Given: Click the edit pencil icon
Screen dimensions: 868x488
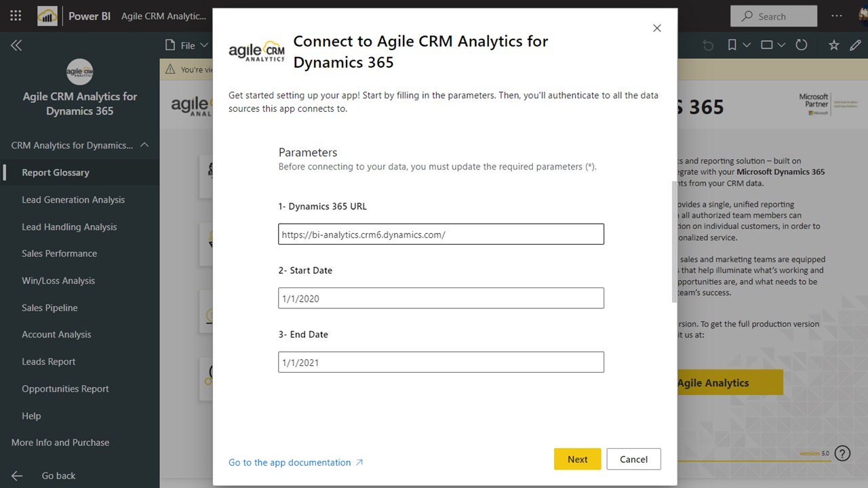Looking at the screenshot, I should tap(854, 45).
